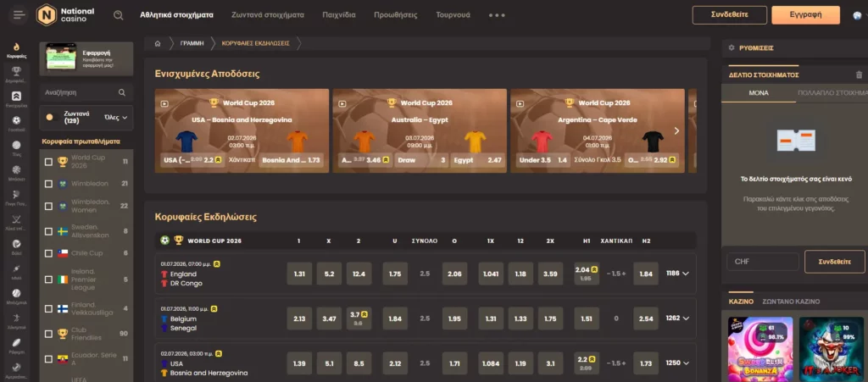
Task: Open the hamburger menu icon
Action: 19,15
